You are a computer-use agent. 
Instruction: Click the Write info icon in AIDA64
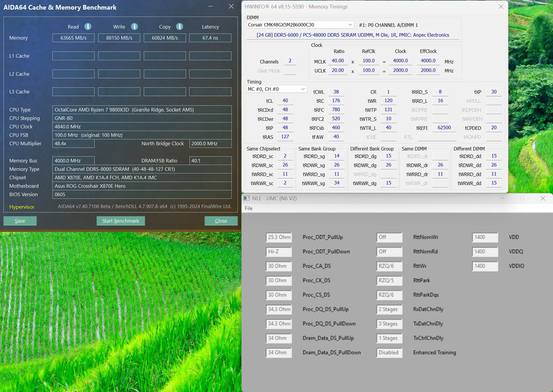pyautogui.click(x=134, y=26)
